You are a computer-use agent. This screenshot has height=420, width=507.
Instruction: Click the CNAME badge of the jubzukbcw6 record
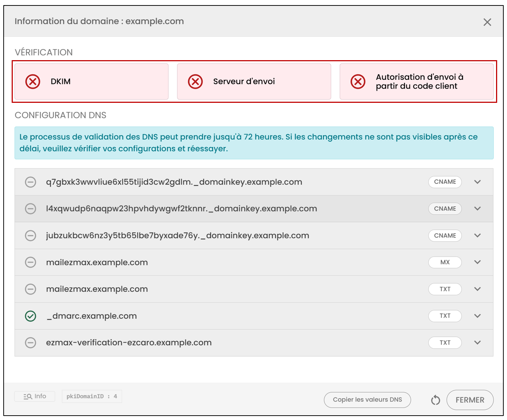445,236
